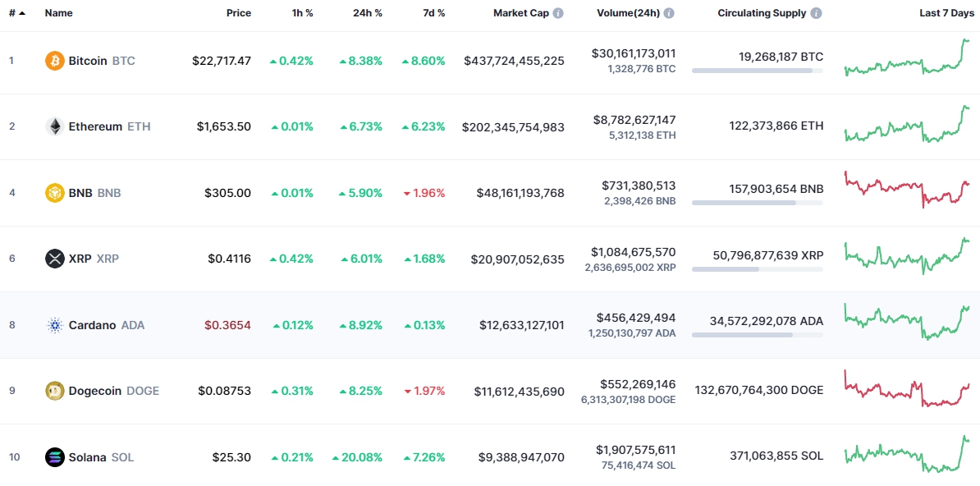
Task: Sort the table by Price
Action: point(239,13)
